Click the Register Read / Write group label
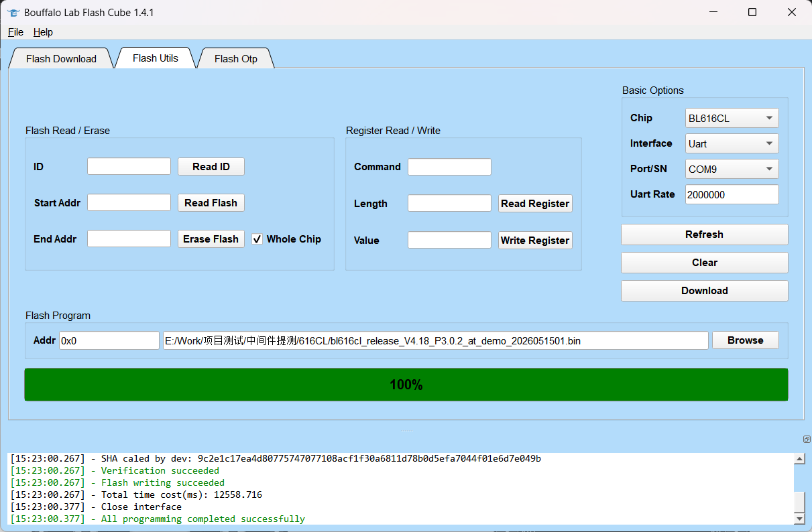Screen dimensions: 812x532 tap(393, 131)
